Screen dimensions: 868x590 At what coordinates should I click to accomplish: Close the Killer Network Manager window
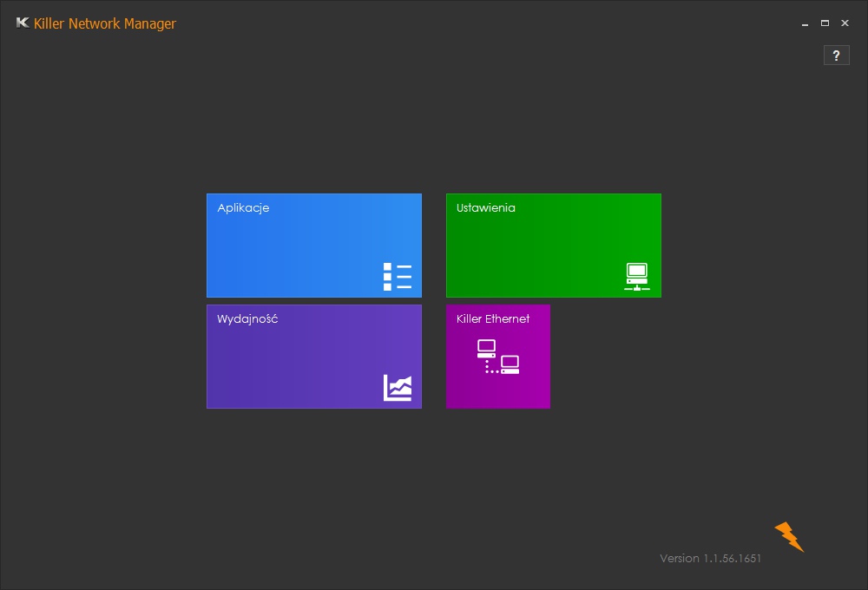click(845, 23)
